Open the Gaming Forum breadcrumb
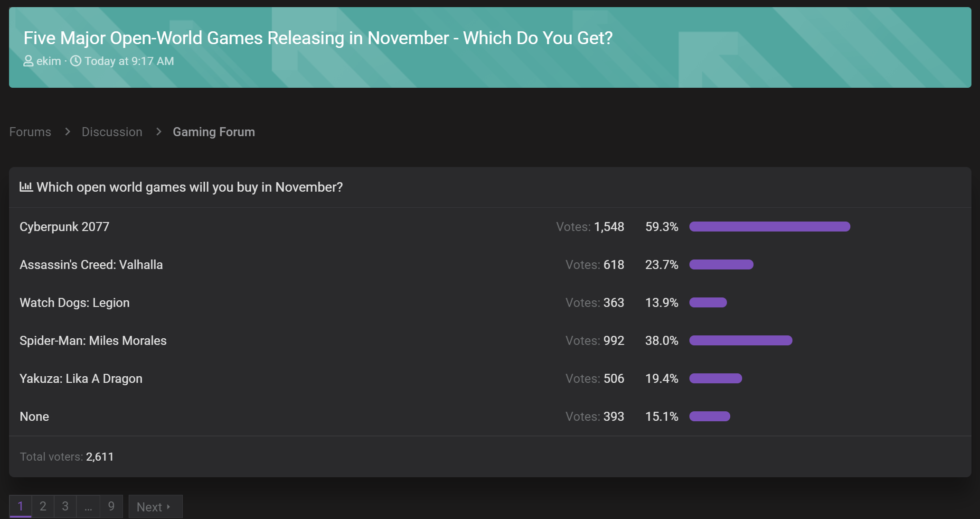 (x=214, y=132)
